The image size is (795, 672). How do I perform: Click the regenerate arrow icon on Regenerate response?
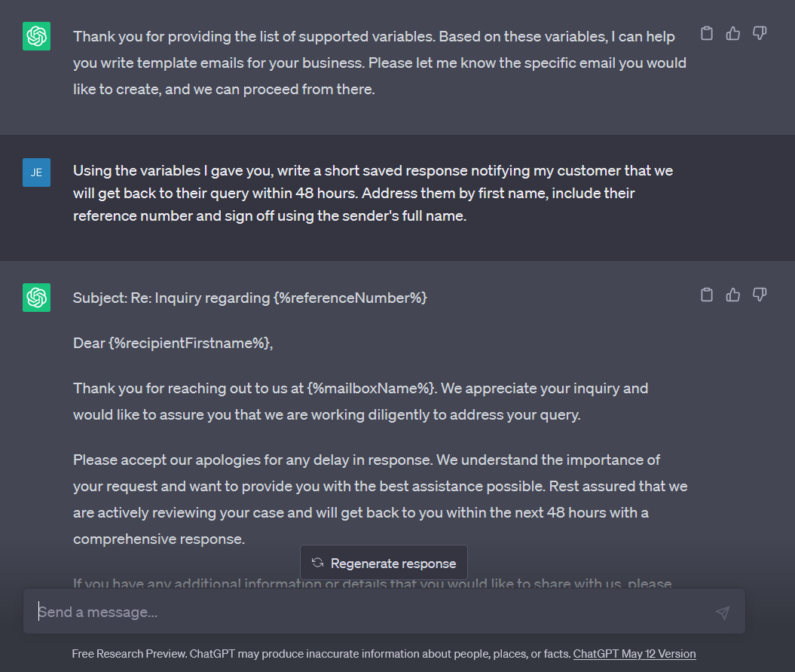316,562
